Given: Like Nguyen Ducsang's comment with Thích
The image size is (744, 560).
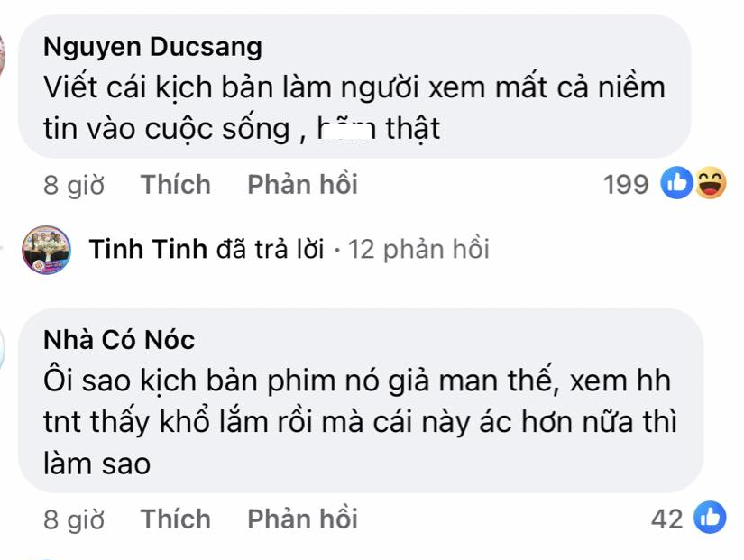Looking at the screenshot, I should click(x=176, y=185).
